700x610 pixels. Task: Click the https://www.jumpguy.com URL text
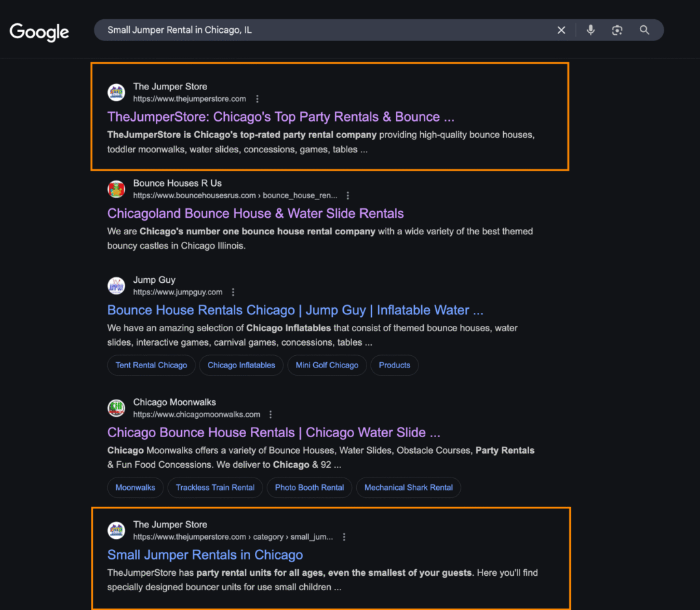(178, 292)
